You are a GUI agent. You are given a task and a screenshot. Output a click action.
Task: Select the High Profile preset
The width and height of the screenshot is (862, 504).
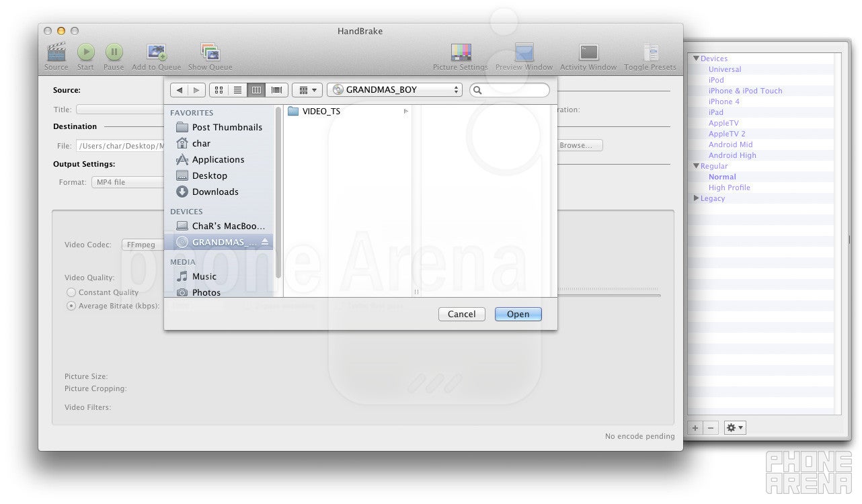coord(730,187)
